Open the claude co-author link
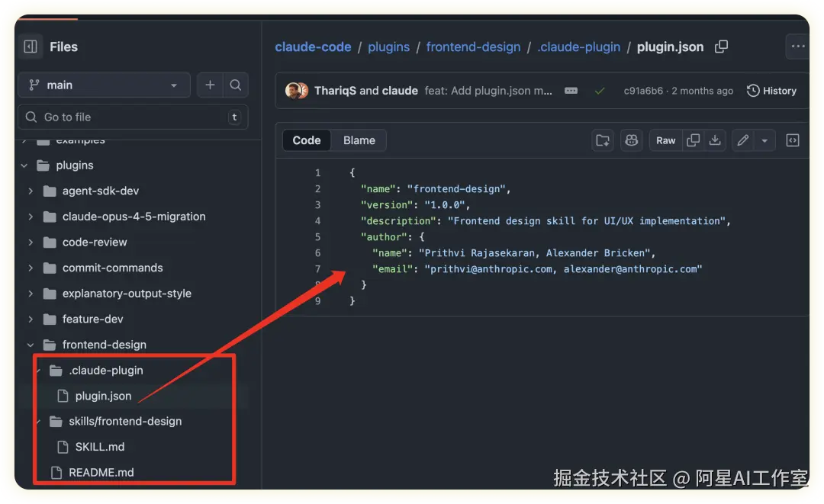Screen dimensions: 824x504 tap(400, 91)
